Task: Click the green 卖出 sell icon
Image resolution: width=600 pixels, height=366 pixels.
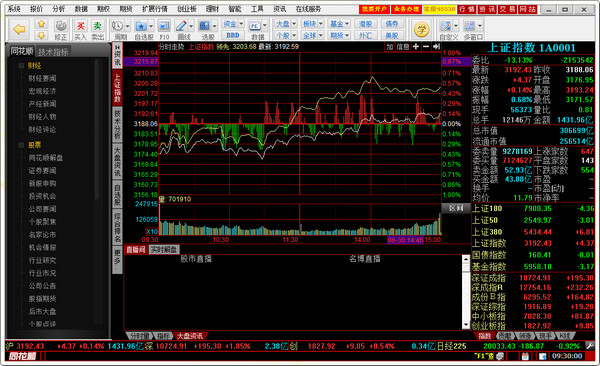Action: click(x=98, y=26)
